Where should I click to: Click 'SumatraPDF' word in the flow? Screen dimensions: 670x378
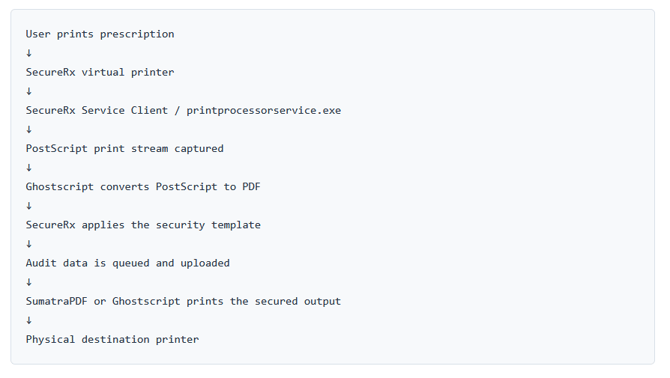click(56, 301)
